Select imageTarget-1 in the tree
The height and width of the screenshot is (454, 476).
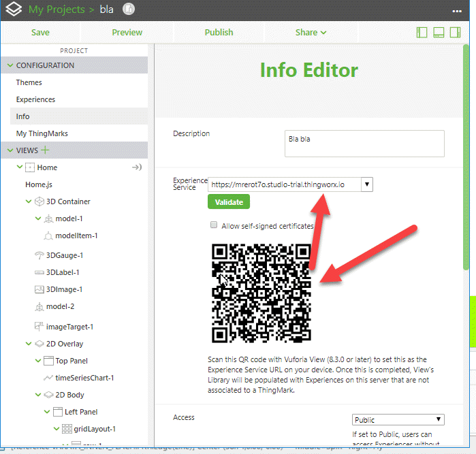69,327
